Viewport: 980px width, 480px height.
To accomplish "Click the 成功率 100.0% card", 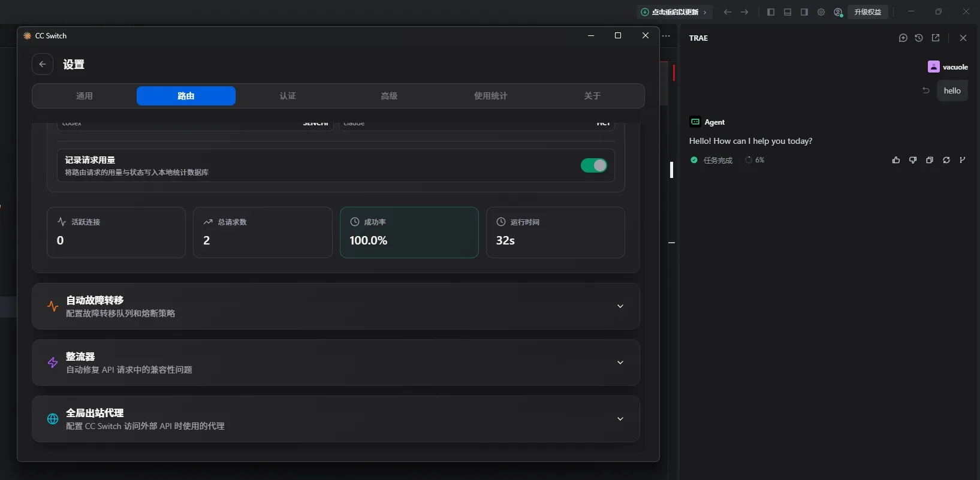I will coord(409,233).
